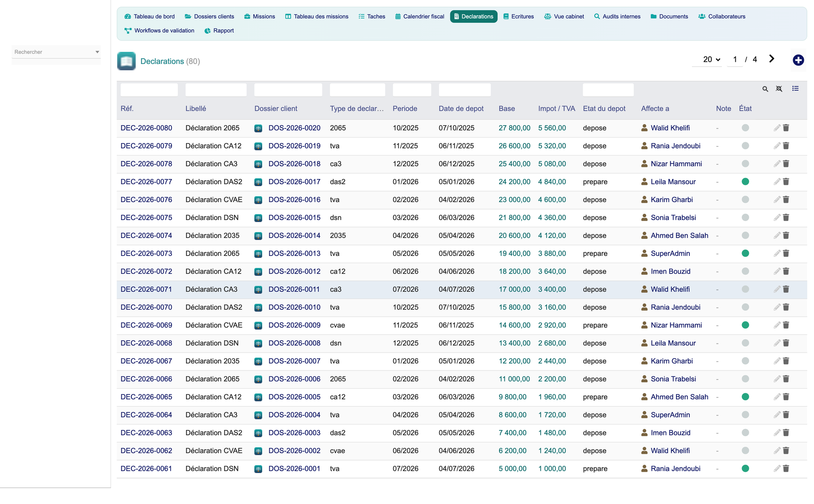The width and height of the screenshot is (814, 504).
Task: Toggle grey state dot of DEC-2026-0070
Action: [745, 307]
